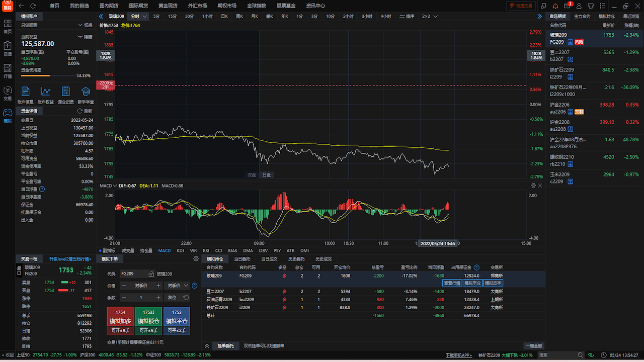
Task: Open the notification bell icon
Action: (x=555, y=6)
